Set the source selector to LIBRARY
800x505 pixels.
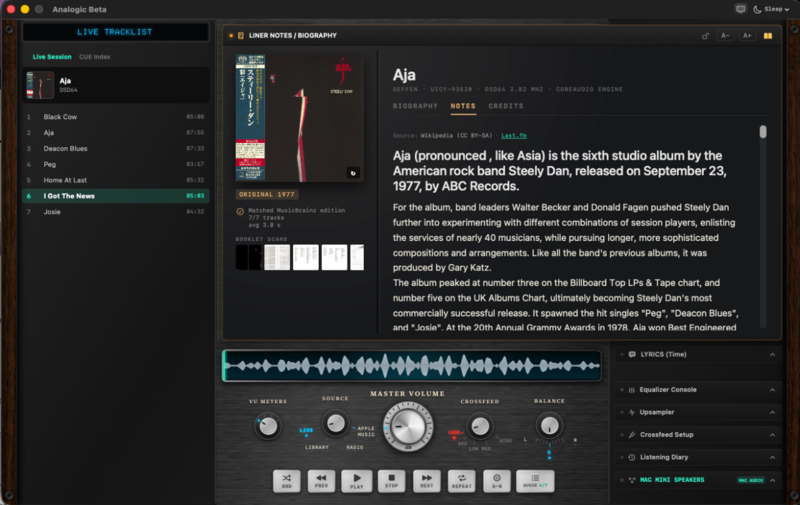317,447
